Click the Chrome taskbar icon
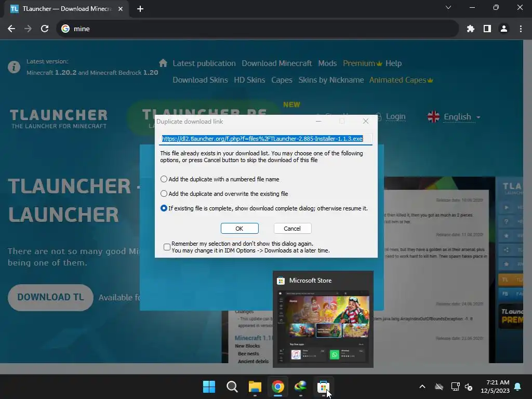 (277, 387)
